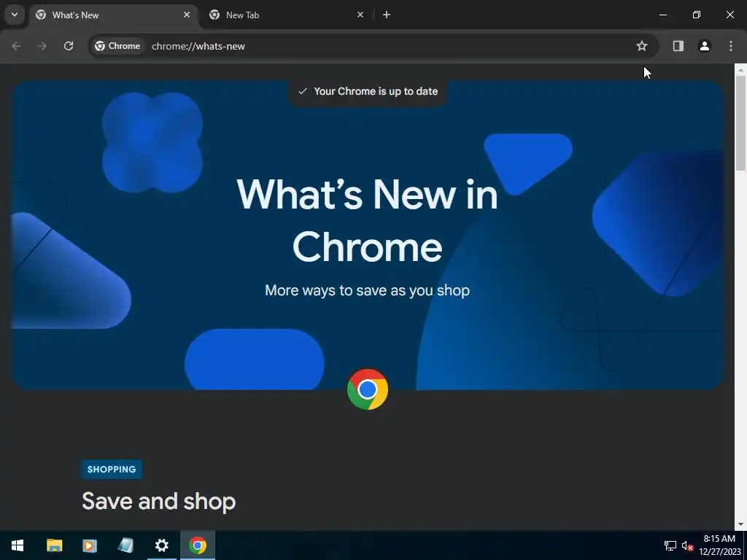Open a new tab with plus button
Screen dimensions: 747x560
pyautogui.click(x=387, y=15)
